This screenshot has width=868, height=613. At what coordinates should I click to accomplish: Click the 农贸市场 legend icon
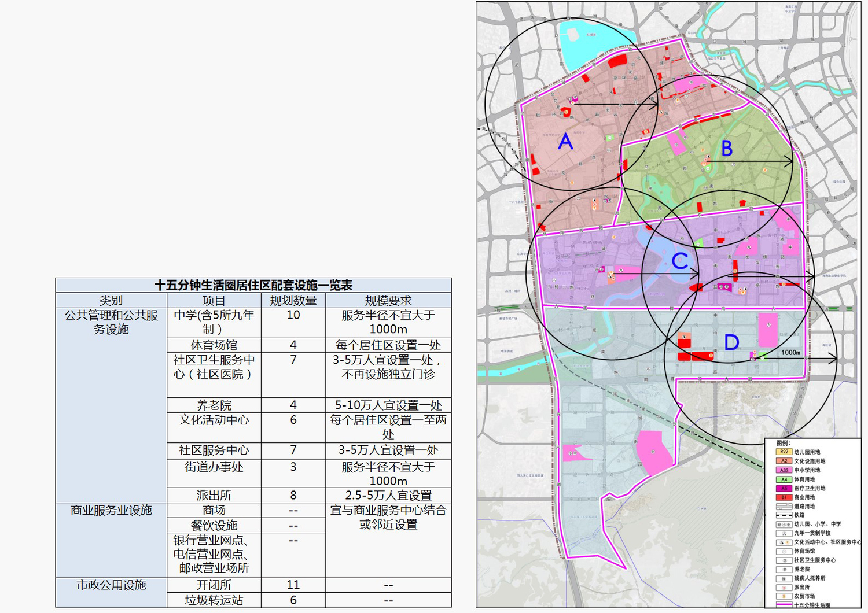point(784,596)
